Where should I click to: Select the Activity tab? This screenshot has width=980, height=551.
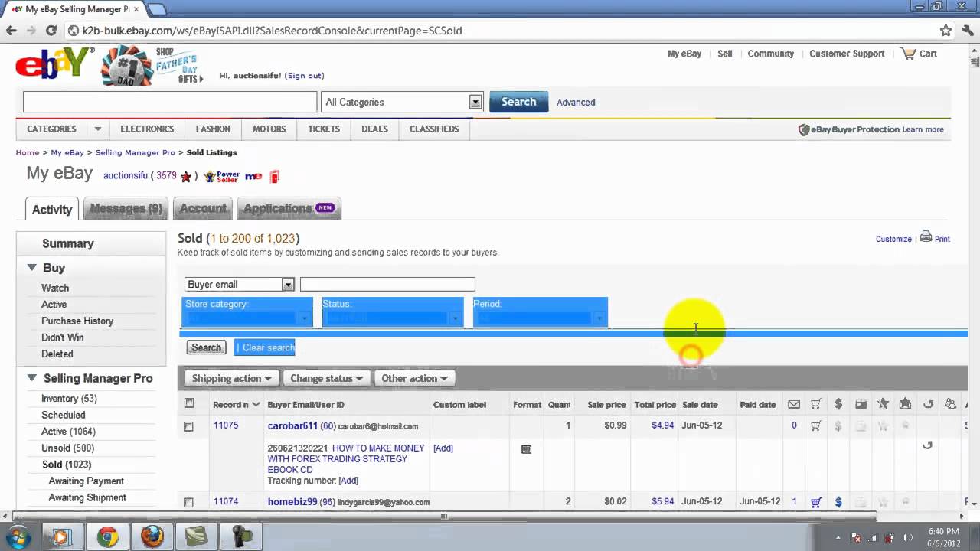(52, 209)
